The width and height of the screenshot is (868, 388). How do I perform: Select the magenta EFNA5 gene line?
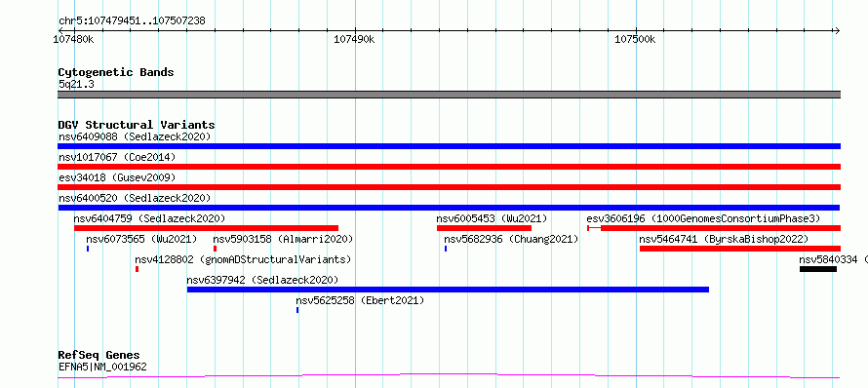449,376
